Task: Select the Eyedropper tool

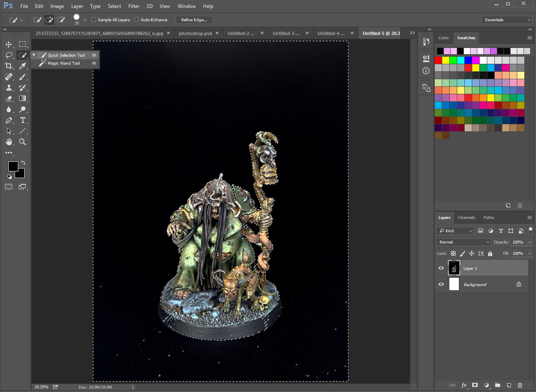Action: coord(23,66)
